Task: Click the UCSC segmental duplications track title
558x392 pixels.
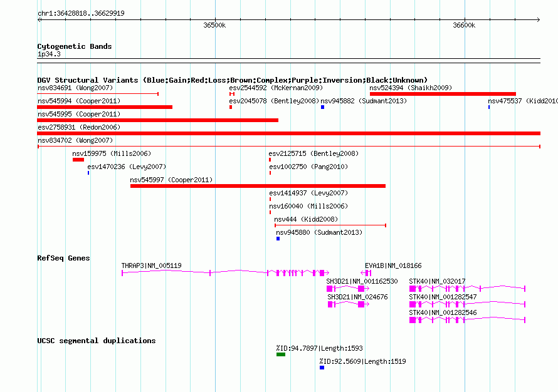Action: pos(97,341)
